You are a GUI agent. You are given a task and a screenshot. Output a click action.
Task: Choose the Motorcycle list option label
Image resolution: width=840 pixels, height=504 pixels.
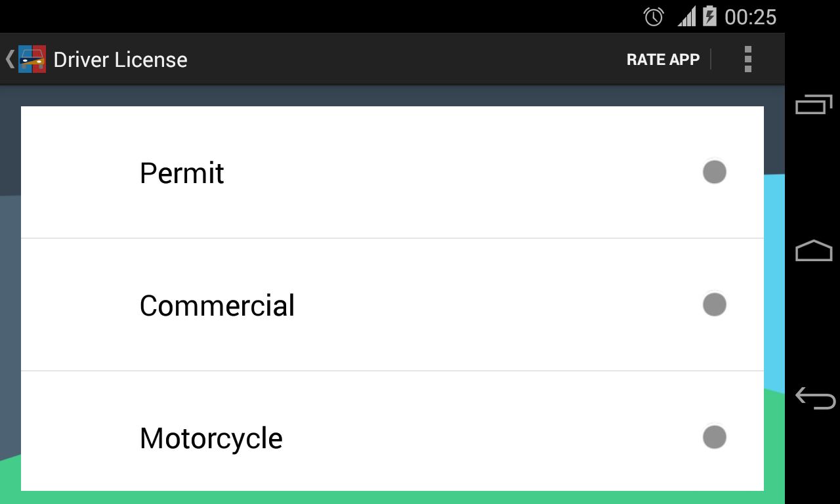[x=211, y=438]
